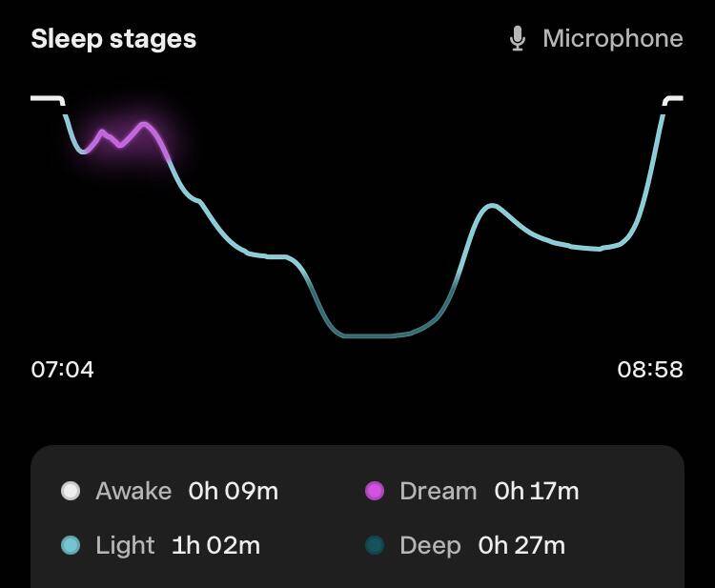Click the white Awake legend dot
The width and height of the screenshot is (715, 588).
pos(71,491)
